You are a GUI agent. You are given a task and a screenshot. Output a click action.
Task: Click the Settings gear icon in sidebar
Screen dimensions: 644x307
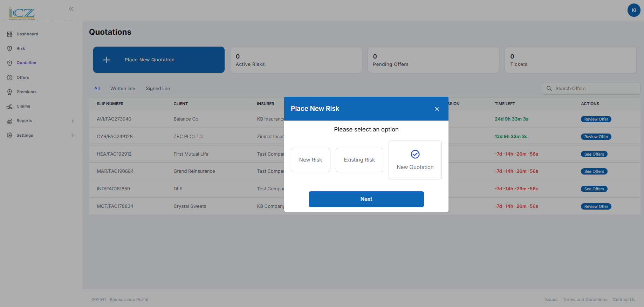pyautogui.click(x=9, y=135)
